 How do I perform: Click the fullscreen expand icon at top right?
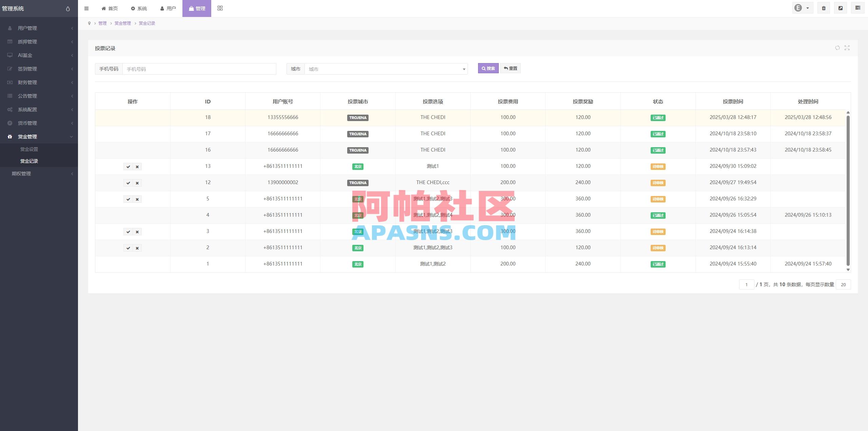[841, 7]
